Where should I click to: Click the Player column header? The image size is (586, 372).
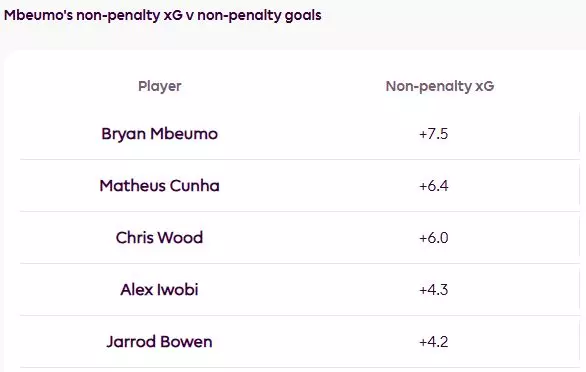click(x=160, y=86)
